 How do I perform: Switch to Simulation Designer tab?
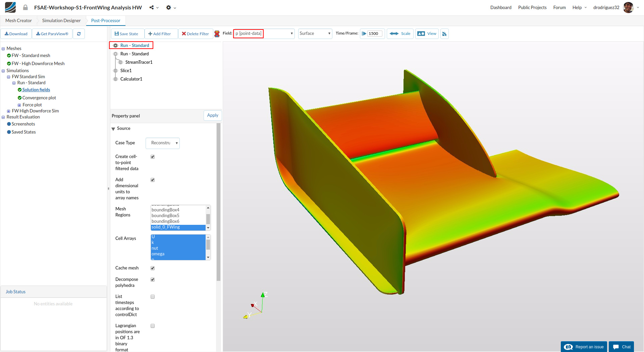tap(61, 21)
